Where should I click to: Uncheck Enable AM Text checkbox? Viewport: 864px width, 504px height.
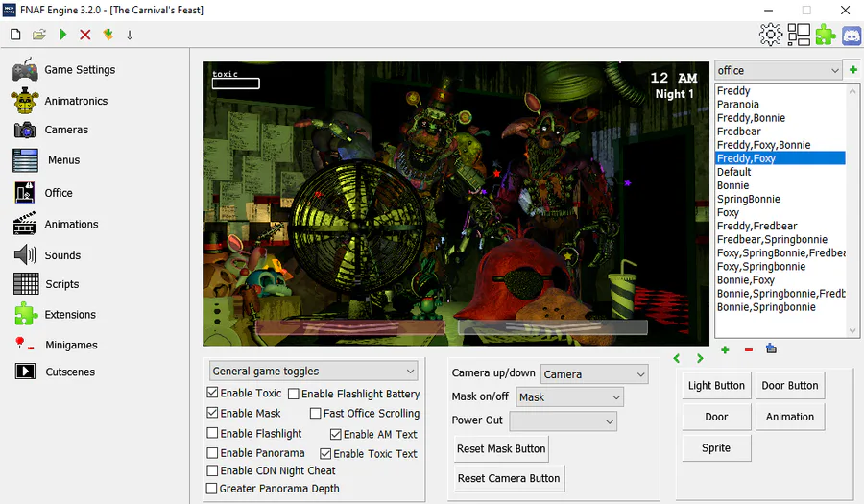click(336, 434)
